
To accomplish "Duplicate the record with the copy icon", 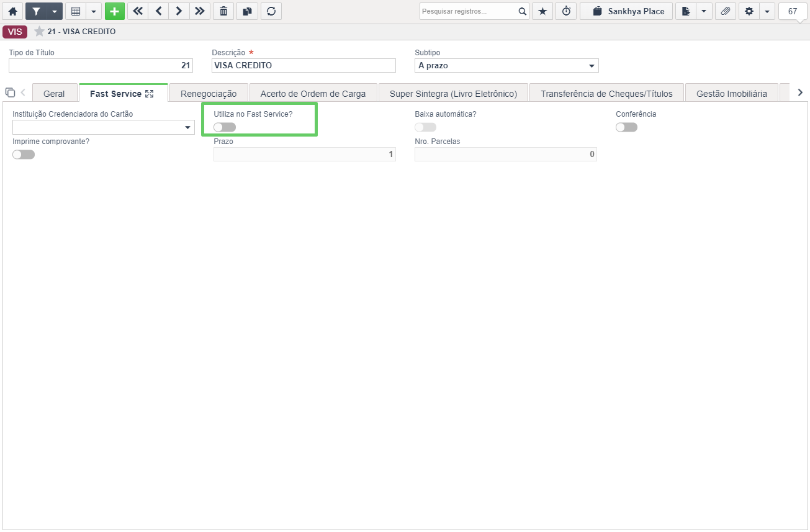I will pyautogui.click(x=247, y=11).
